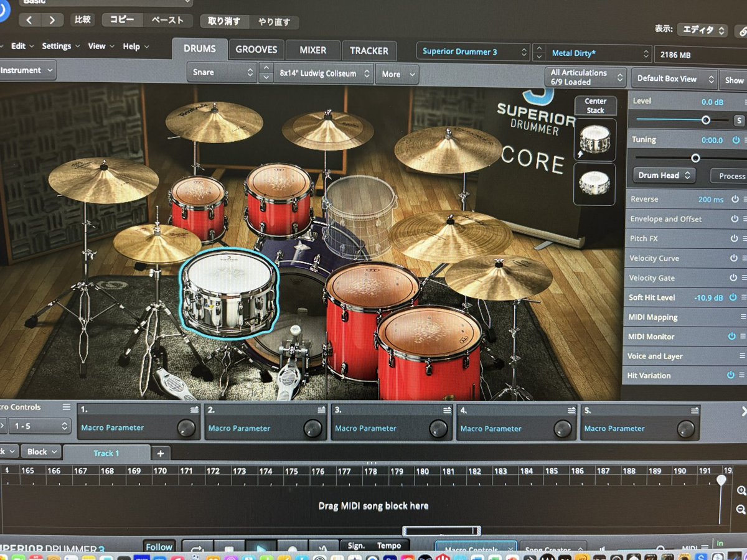Open the Voice and Layer hamburger menu
Screen dimensions: 747x560
(742, 356)
